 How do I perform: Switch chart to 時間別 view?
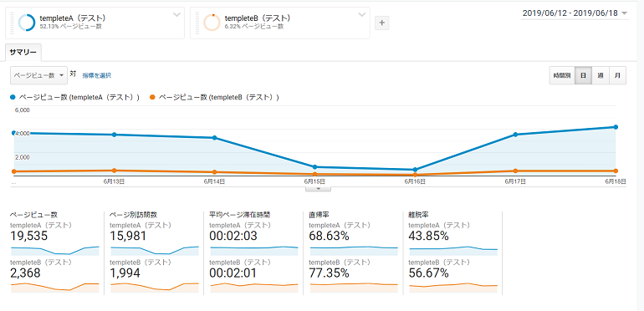pyautogui.click(x=562, y=75)
